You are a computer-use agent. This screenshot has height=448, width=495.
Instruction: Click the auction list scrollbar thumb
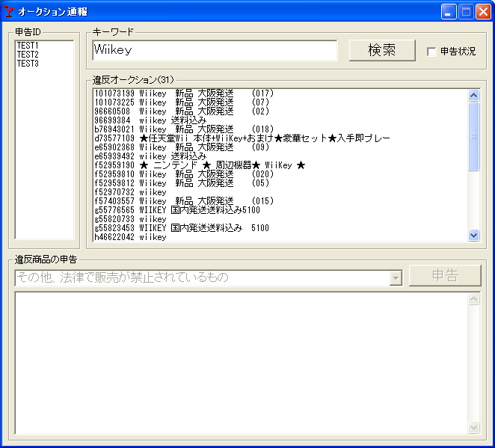pos(473,136)
